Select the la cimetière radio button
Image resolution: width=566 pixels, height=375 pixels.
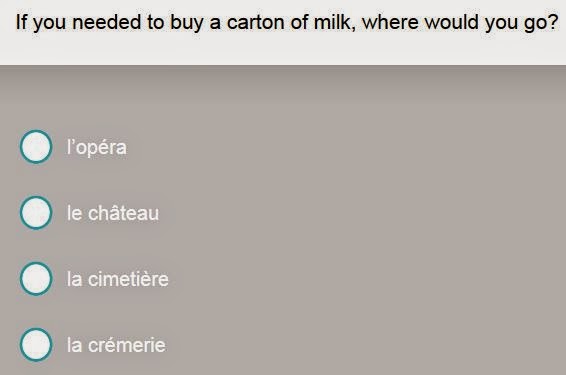36,279
